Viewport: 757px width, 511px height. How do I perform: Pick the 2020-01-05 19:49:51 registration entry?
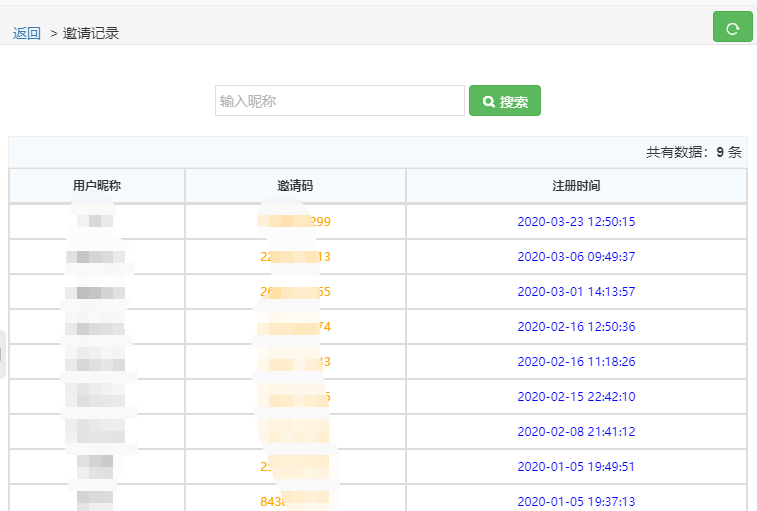click(x=576, y=467)
